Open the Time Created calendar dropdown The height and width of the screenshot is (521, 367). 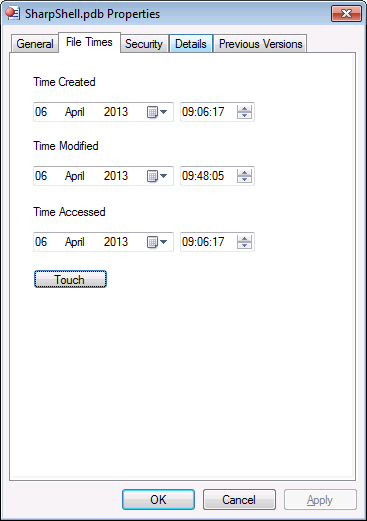(x=163, y=112)
